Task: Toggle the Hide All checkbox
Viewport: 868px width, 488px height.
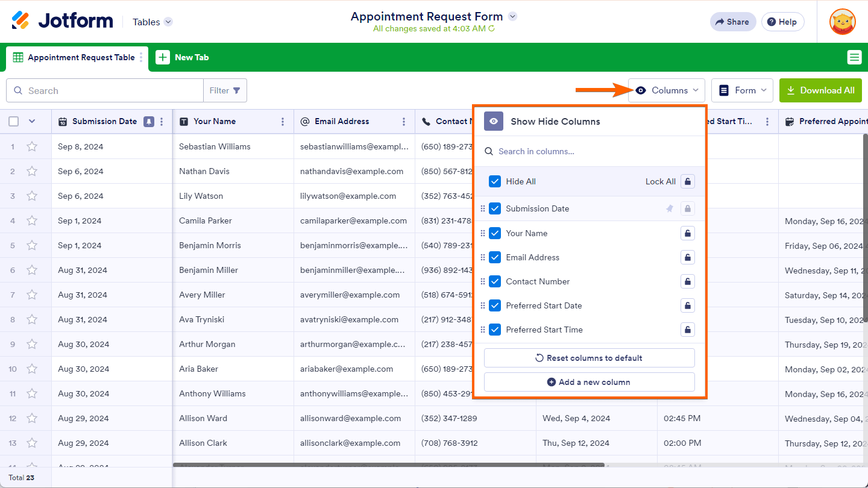Action: (495, 181)
